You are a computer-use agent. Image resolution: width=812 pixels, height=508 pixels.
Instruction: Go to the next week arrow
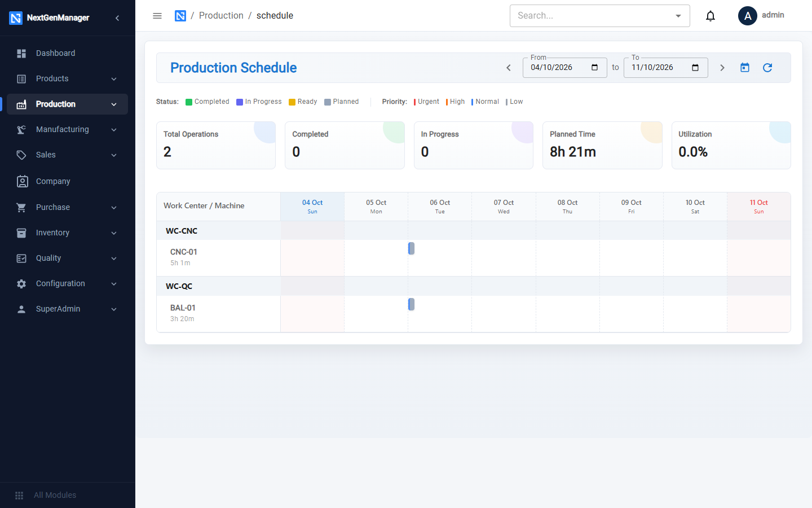coord(722,68)
